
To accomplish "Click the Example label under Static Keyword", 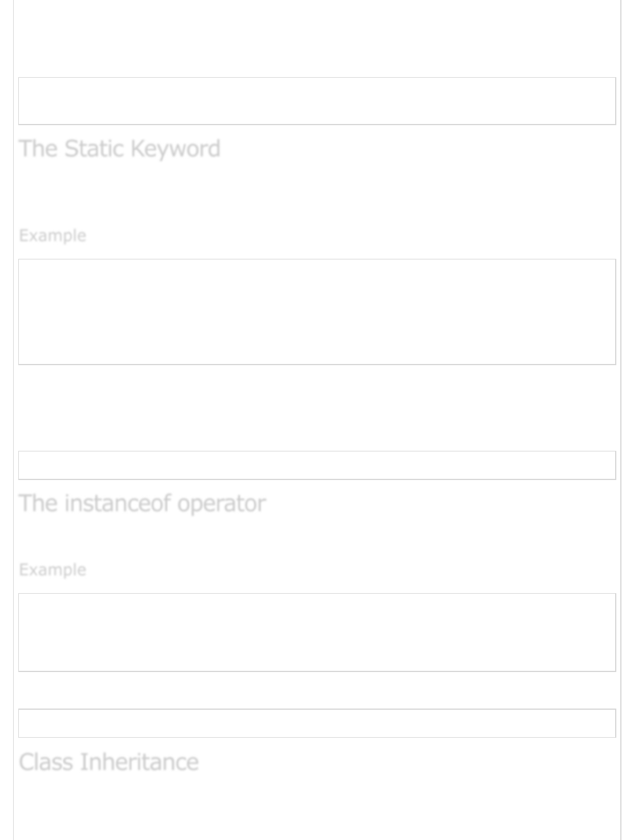I will pos(53,235).
